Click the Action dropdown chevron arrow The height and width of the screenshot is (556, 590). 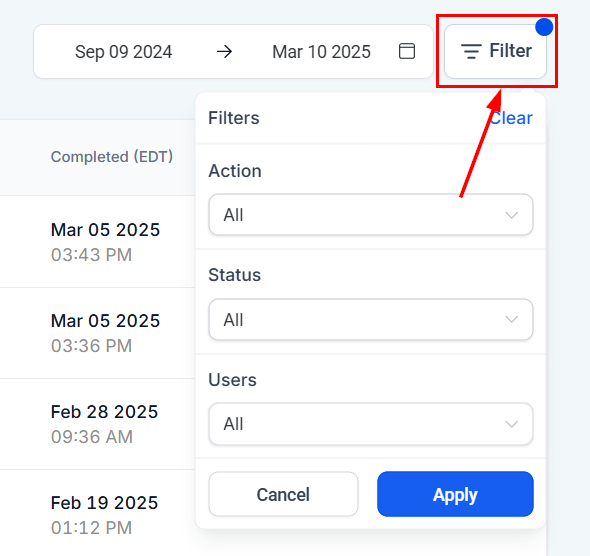click(511, 215)
